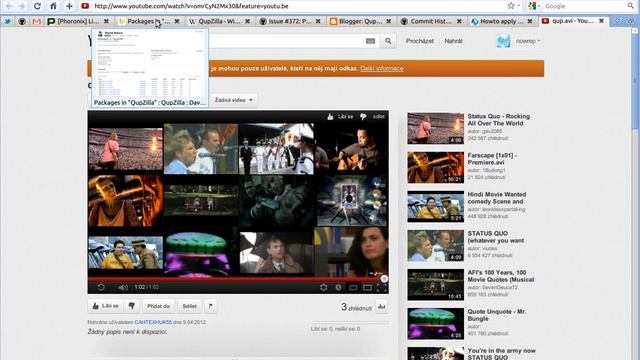Click the thumbs-down overlay icon in player
The height and width of the screenshot is (360, 640).
coord(363,117)
